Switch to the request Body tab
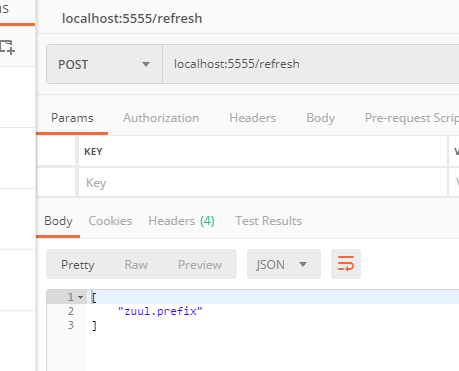Viewport: 459px width, 371px height. pos(320,118)
